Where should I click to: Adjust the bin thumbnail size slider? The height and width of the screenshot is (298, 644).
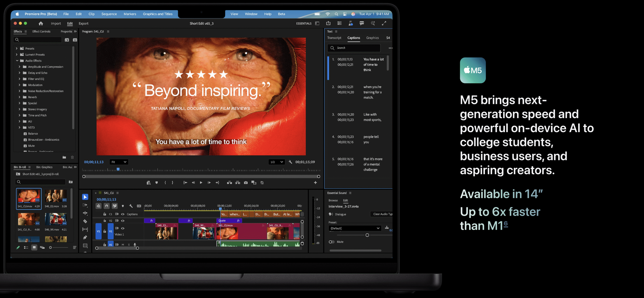[x=51, y=248]
